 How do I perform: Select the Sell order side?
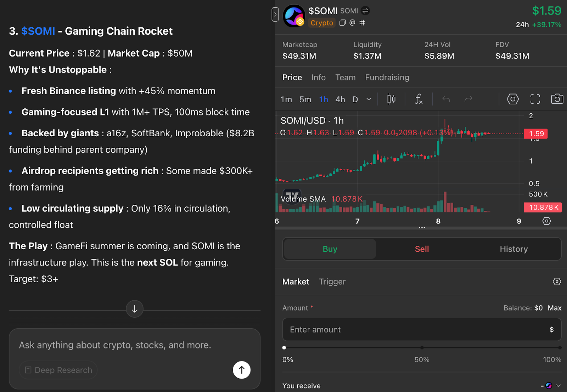point(422,249)
